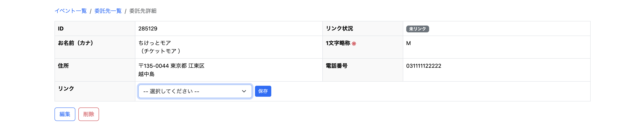Image resolution: width=644 pixels, height=134 pixels.
Task: Expand the dropdown via its chevron arrow
Action: click(244, 91)
